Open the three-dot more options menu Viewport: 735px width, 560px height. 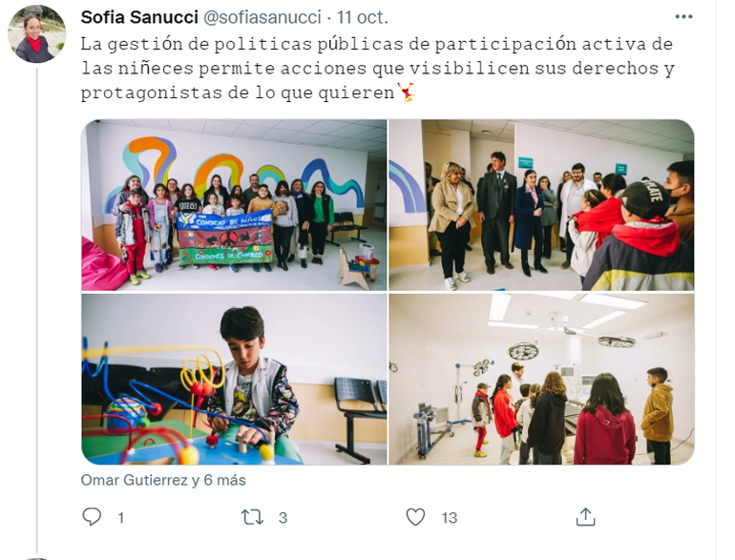pyautogui.click(x=683, y=17)
